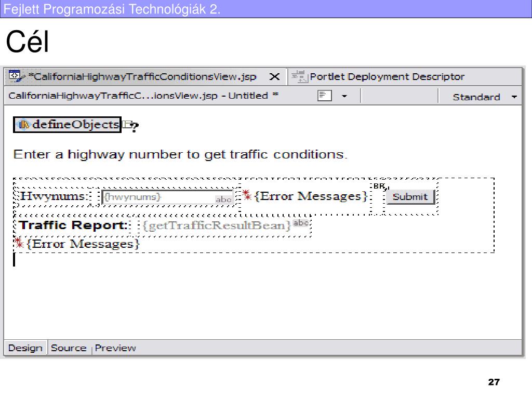Image resolution: width=532 pixels, height=399 pixels.
Task: Click the JSP file icon on editor tab
Action: 16,76
